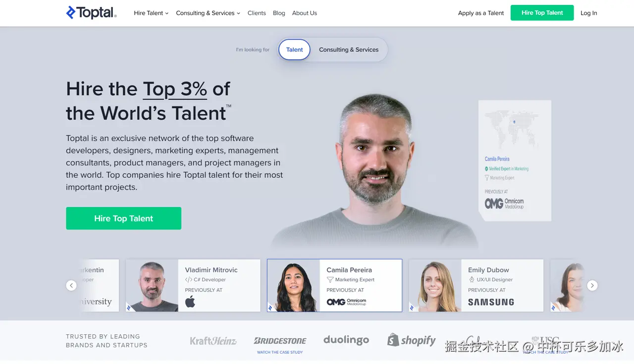Click the Log In link
Viewport: 634px width, 364px height.
[589, 13]
